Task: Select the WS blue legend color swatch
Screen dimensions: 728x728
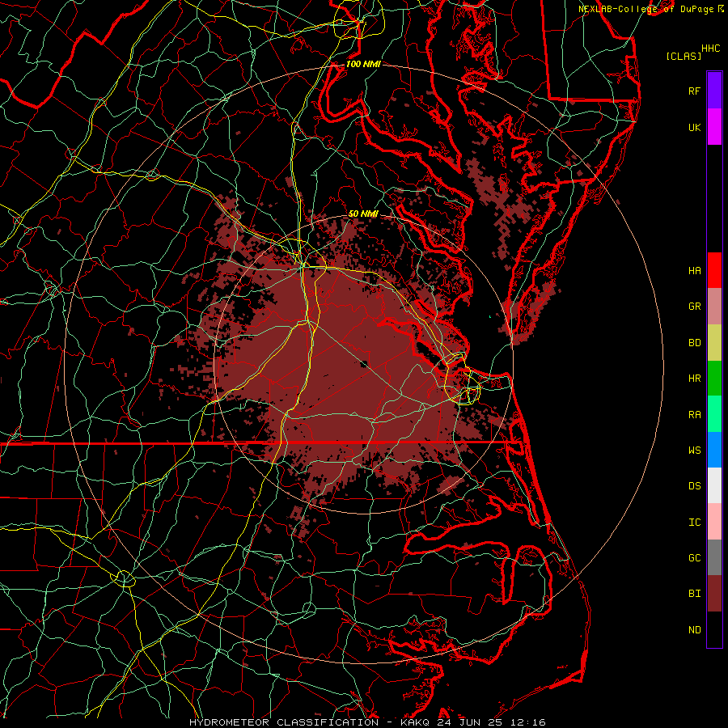Action: 714,450
